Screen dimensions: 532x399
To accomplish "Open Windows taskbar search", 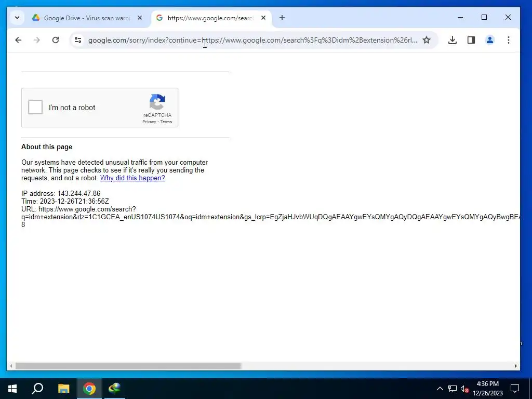I will point(37,389).
